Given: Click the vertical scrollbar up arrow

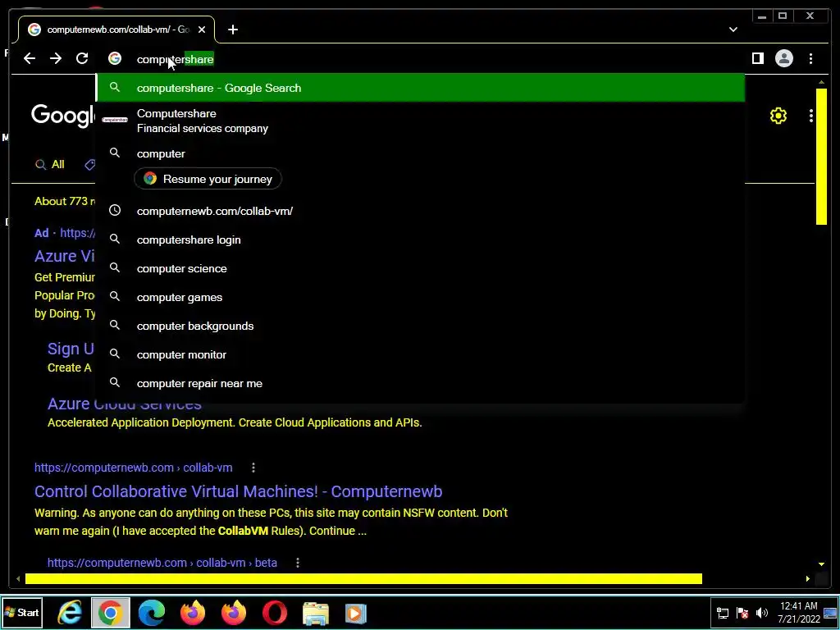Looking at the screenshot, I should click(821, 82).
